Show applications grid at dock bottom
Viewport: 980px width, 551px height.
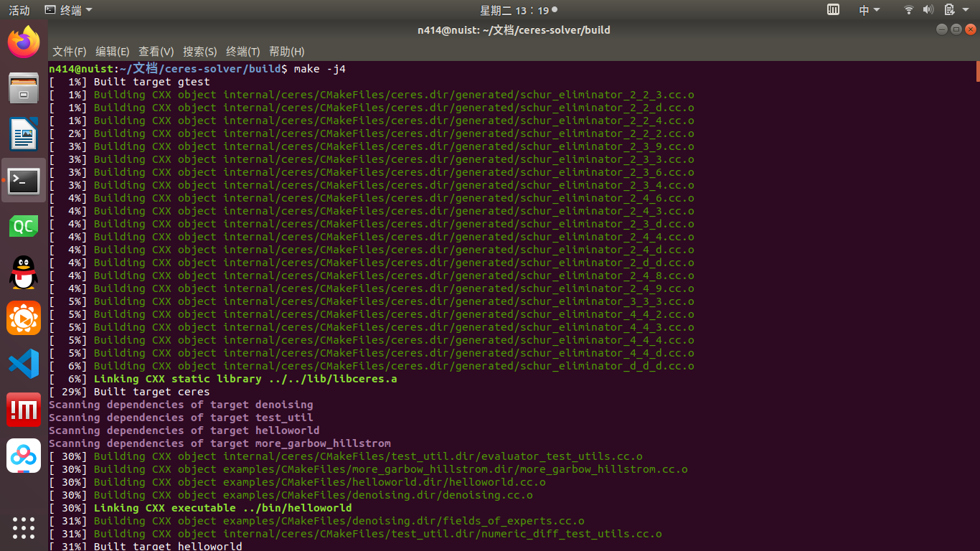[24, 527]
